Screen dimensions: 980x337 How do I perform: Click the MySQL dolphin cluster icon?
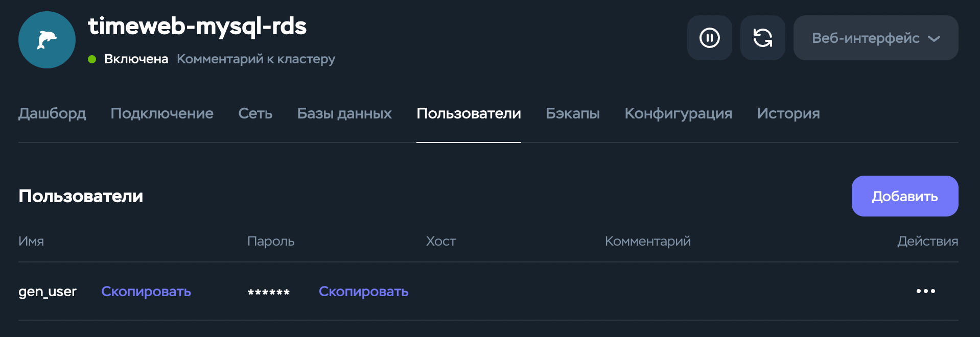47,40
